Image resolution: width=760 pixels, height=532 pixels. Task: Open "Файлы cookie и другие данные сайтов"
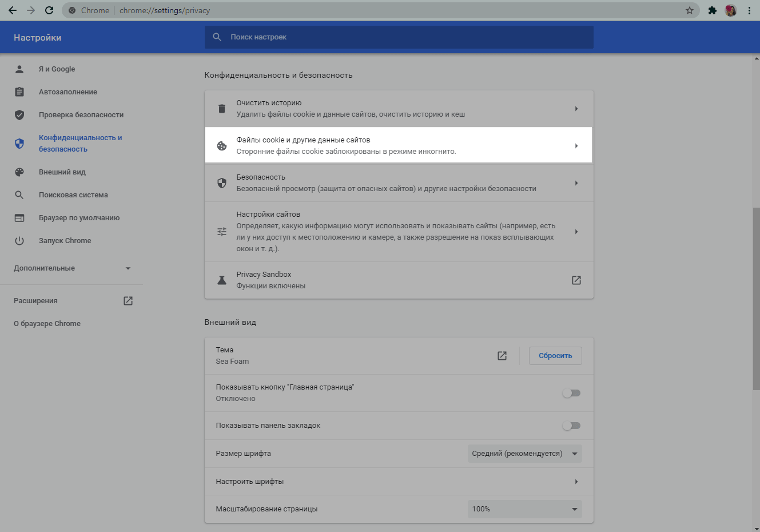[x=399, y=146]
